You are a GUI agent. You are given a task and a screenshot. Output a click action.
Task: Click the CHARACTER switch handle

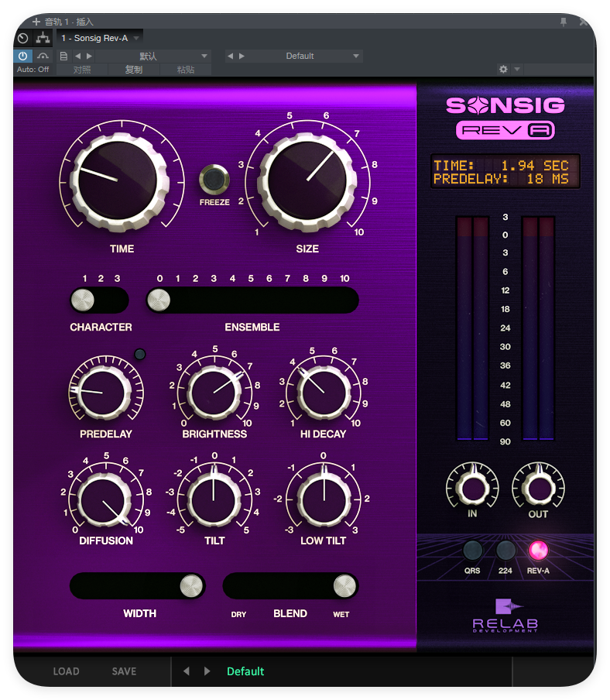coord(83,300)
